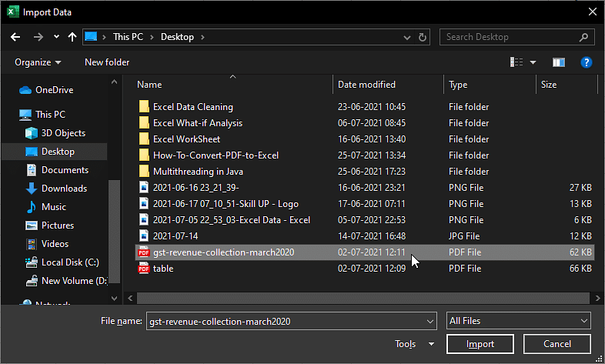Go back using the left arrow
This screenshot has height=364, width=605.
coord(15,37)
